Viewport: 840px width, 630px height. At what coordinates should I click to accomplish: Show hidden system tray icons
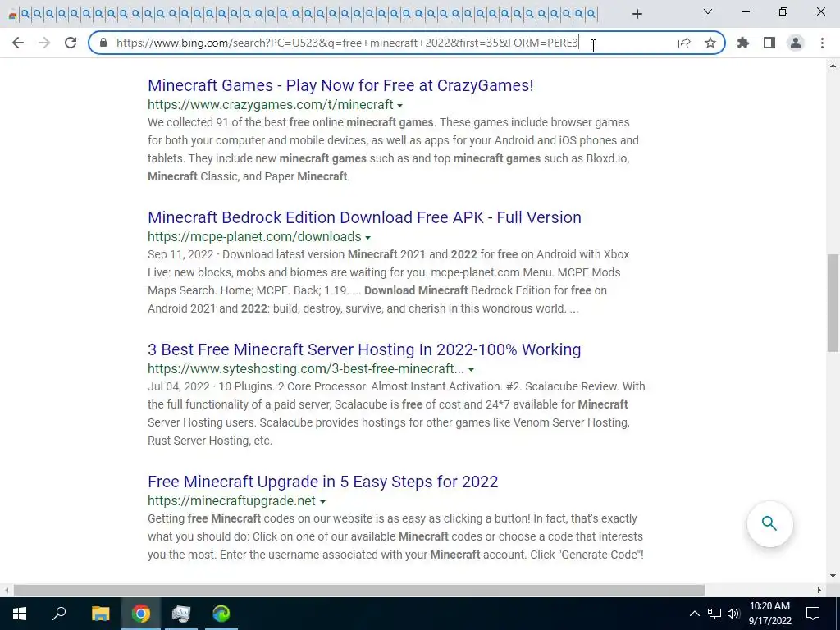(694, 614)
